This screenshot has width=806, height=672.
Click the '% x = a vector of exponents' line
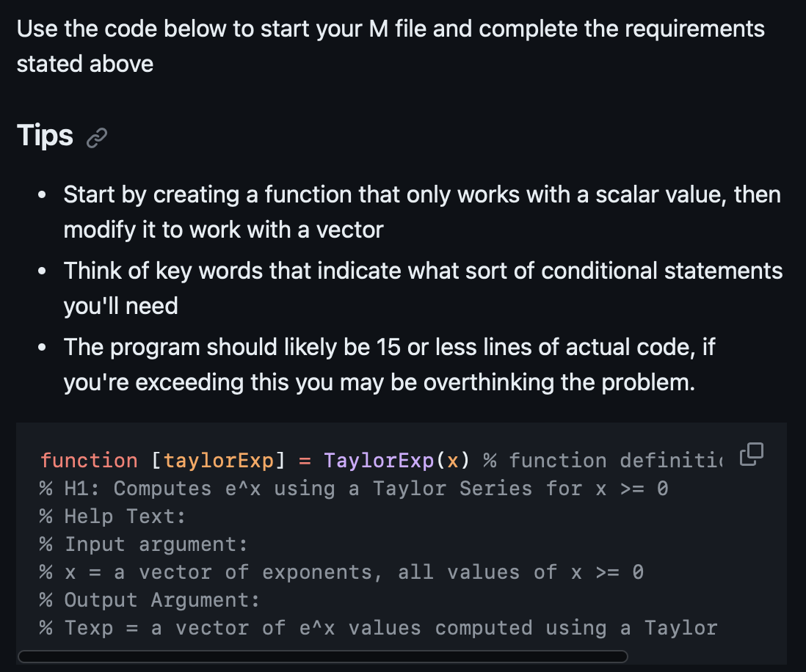(x=341, y=571)
